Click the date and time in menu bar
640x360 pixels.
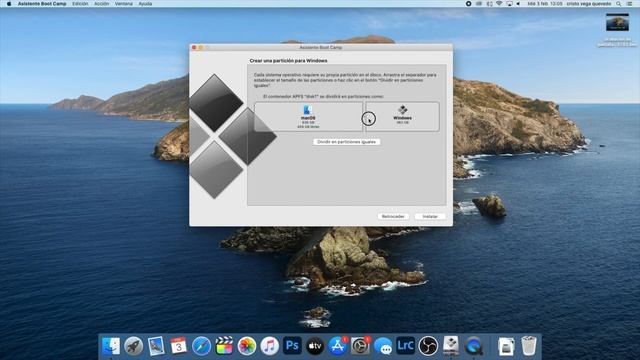tap(544, 4)
